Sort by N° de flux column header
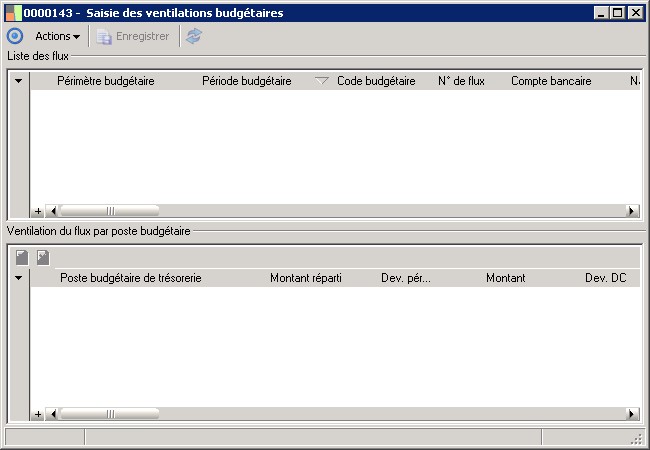The height and width of the screenshot is (450, 650). (x=461, y=81)
